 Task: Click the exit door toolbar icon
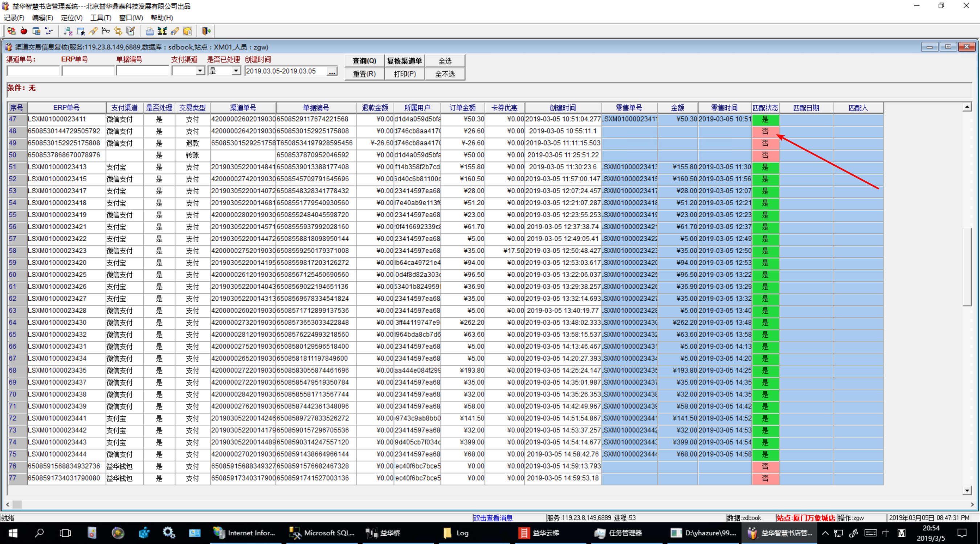206,31
